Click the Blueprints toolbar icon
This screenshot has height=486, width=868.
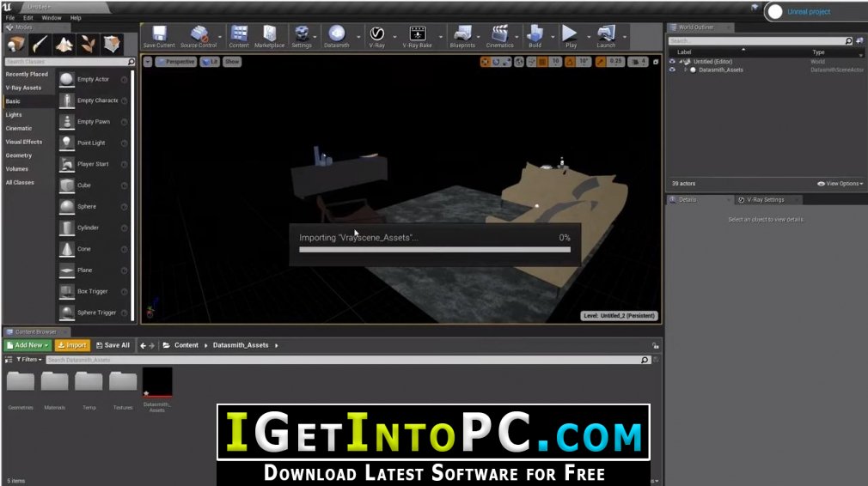(x=462, y=36)
